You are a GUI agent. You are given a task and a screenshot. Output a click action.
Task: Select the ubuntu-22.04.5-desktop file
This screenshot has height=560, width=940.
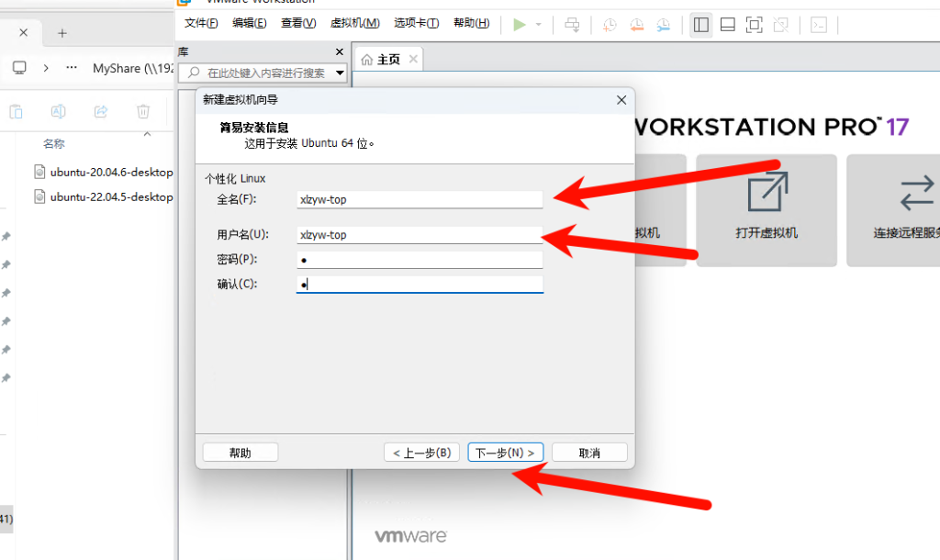(x=103, y=196)
